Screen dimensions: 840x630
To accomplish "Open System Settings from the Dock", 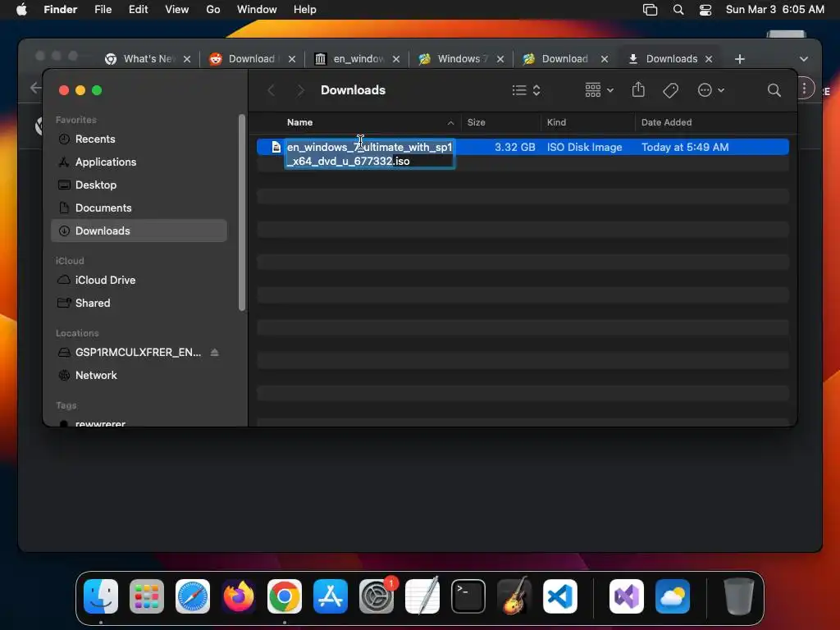I will click(x=377, y=596).
